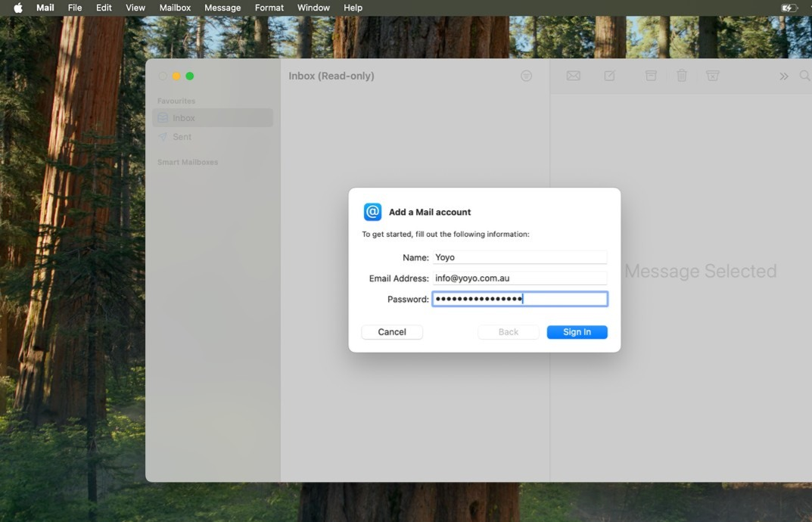
Task: Click the Junk mail toolbar icon
Action: pyautogui.click(x=713, y=76)
